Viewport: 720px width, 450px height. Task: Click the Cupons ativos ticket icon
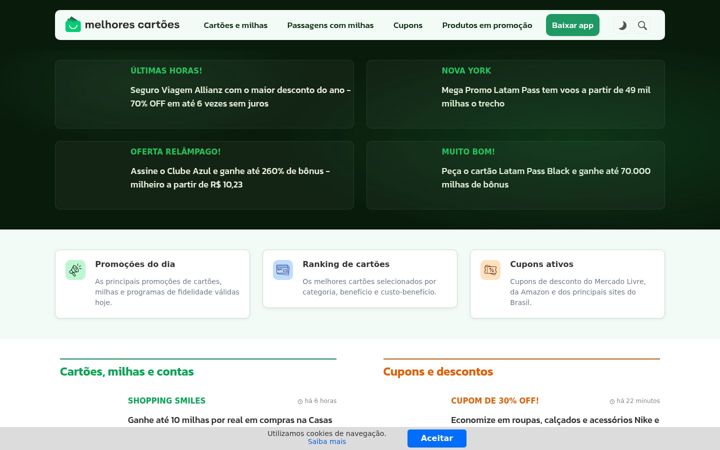pyautogui.click(x=490, y=270)
